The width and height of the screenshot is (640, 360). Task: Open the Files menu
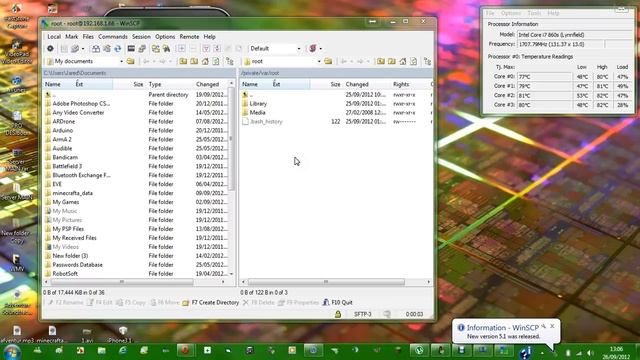click(88, 36)
